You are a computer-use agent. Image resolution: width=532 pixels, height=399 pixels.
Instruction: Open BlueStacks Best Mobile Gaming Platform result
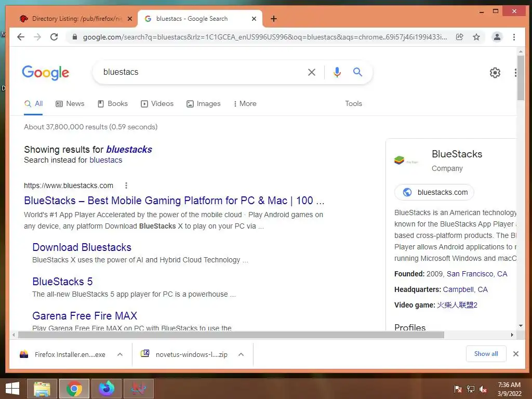(x=174, y=201)
